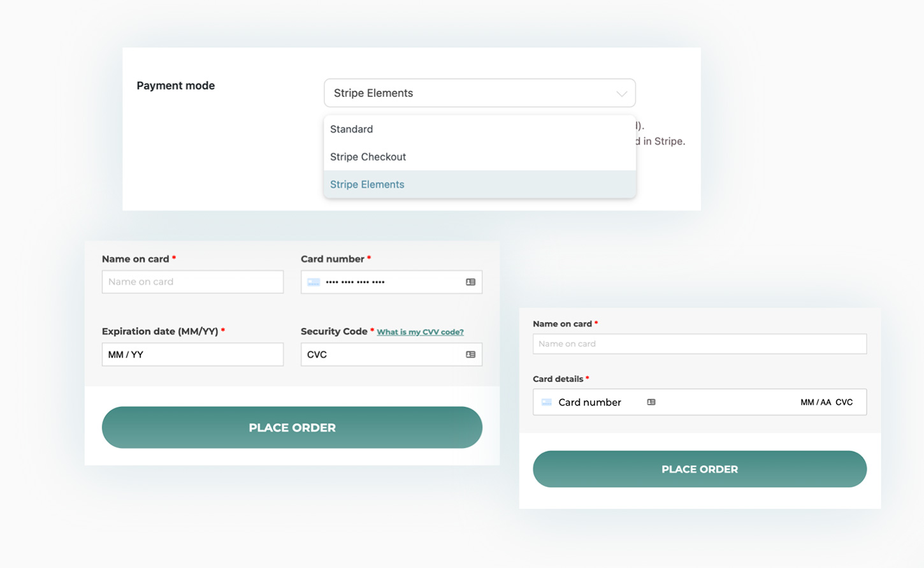Click the card brand icon in Card details field

tap(547, 402)
